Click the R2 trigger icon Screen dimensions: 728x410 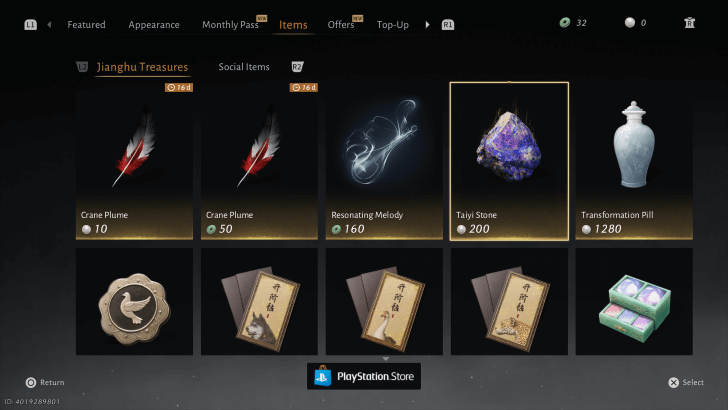297,67
